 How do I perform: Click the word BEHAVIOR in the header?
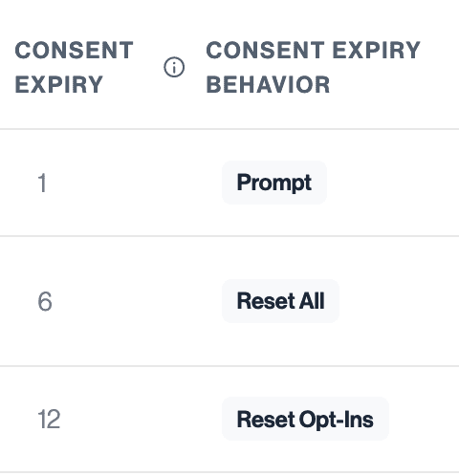(x=268, y=85)
